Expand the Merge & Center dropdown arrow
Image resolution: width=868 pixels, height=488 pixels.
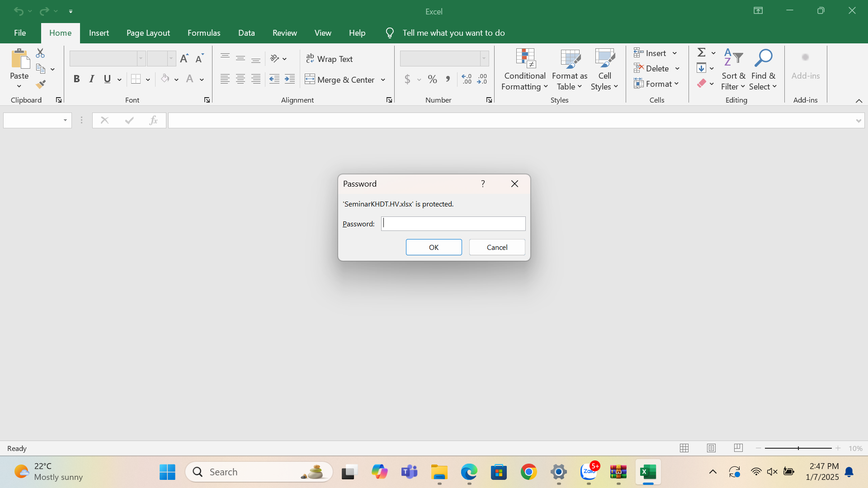click(383, 80)
